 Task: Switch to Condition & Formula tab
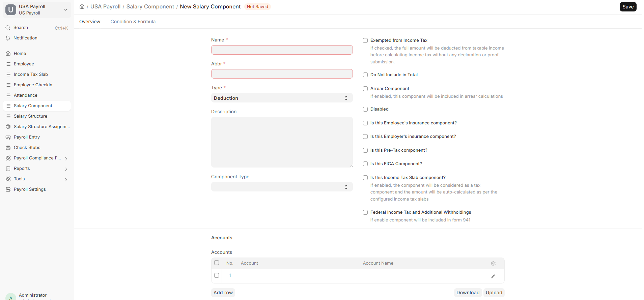133,22
